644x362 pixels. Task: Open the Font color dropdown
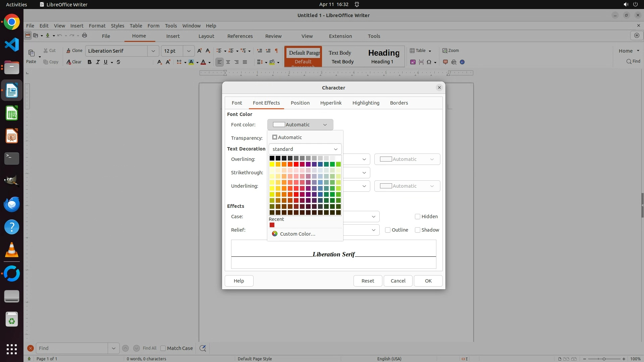click(300, 125)
